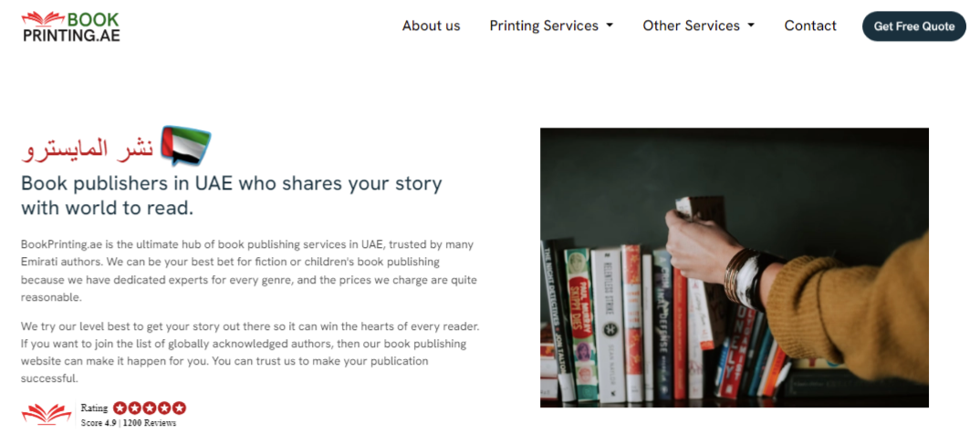Click the paragraph starting "We try our level best"

[248, 352]
